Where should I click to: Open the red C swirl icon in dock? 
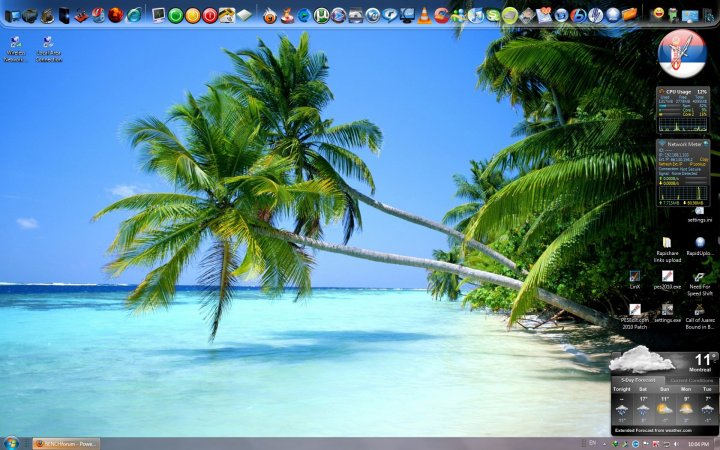[441, 15]
